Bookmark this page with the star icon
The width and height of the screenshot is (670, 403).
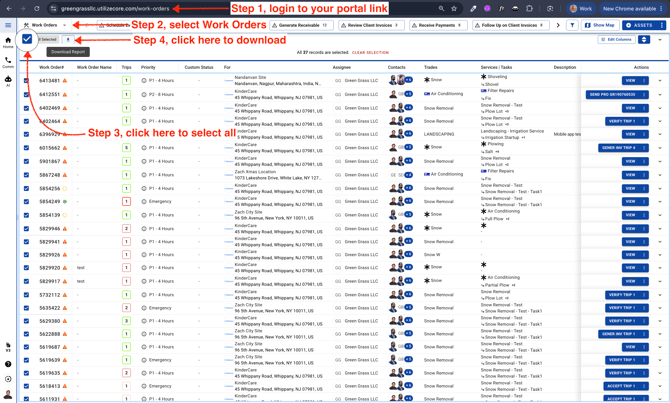(x=454, y=9)
